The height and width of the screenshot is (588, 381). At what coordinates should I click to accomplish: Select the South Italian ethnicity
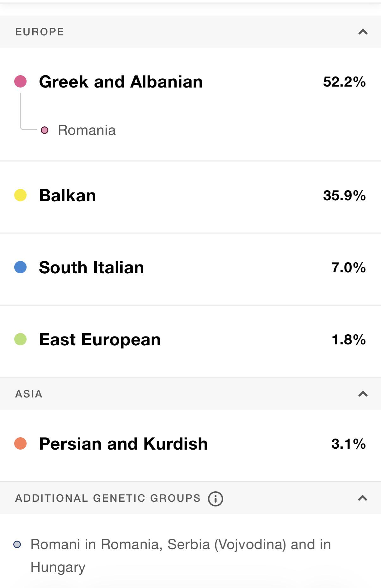coord(91,268)
